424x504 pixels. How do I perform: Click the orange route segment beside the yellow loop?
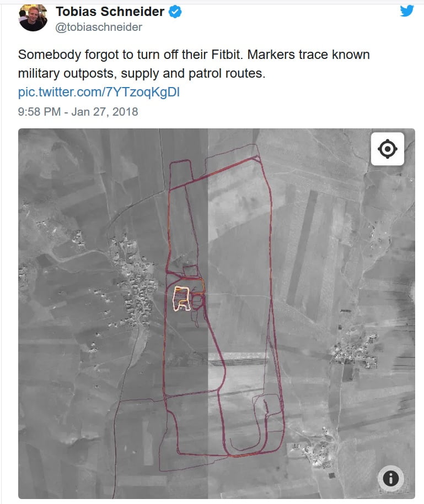199,288
